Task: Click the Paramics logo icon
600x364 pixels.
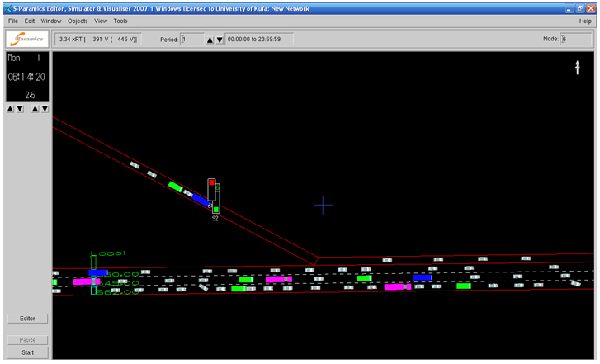Action: (27, 39)
